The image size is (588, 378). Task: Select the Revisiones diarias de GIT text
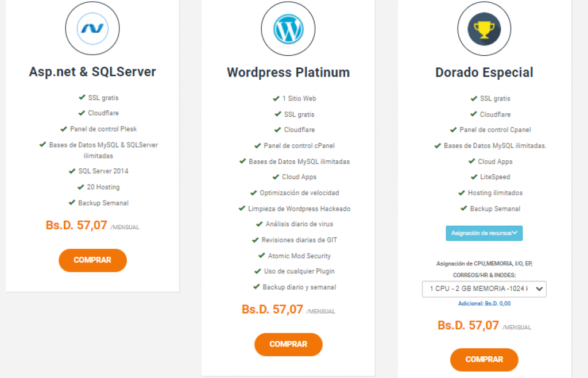coord(299,240)
